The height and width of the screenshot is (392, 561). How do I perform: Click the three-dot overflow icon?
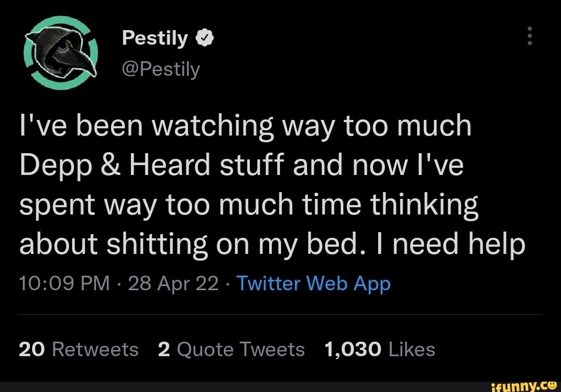[529, 36]
